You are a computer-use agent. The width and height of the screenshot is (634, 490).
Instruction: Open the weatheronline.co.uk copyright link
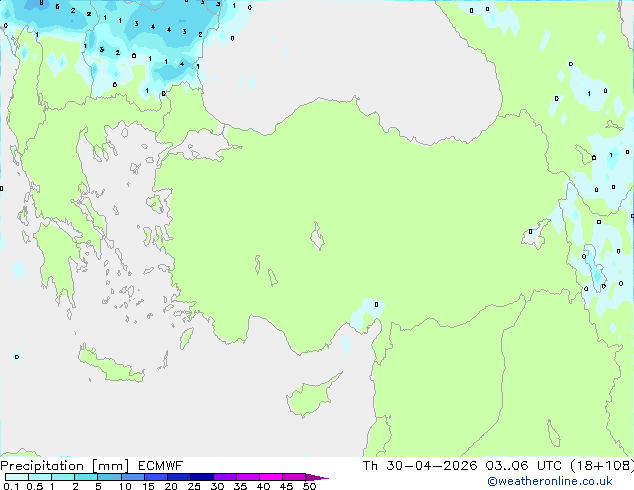point(550,481)
